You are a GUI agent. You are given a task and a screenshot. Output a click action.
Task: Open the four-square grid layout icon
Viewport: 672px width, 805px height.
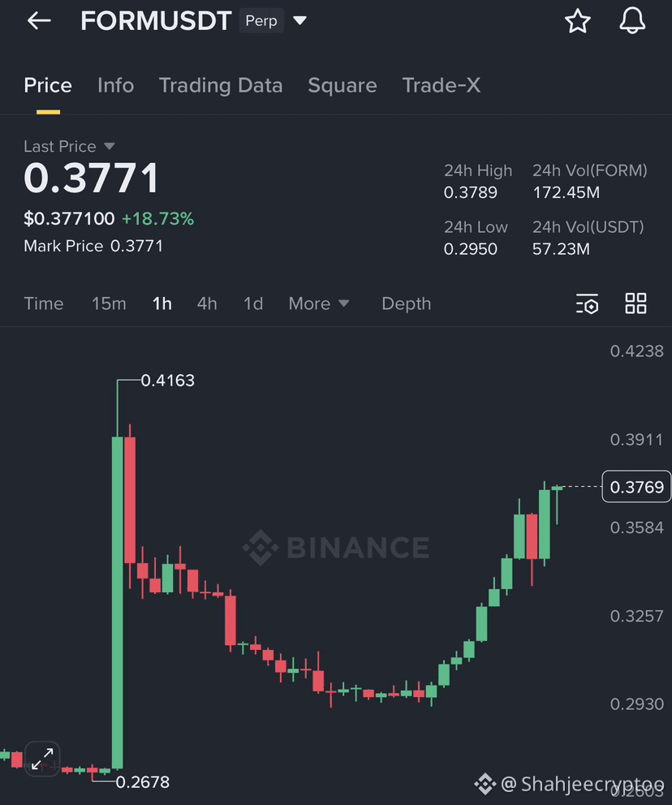[635, 303]
